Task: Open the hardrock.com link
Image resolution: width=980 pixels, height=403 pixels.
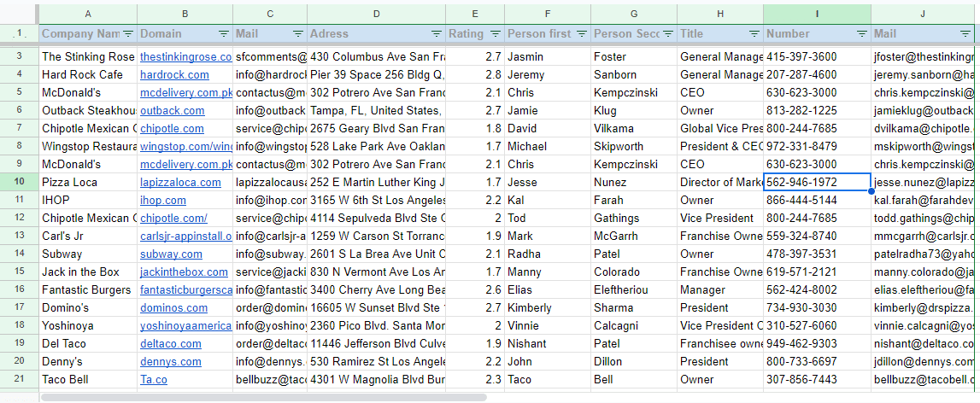Action: coord(174,75)
